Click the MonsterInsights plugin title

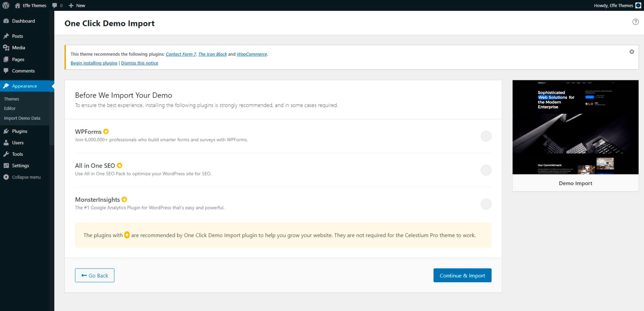coord(98,200)
